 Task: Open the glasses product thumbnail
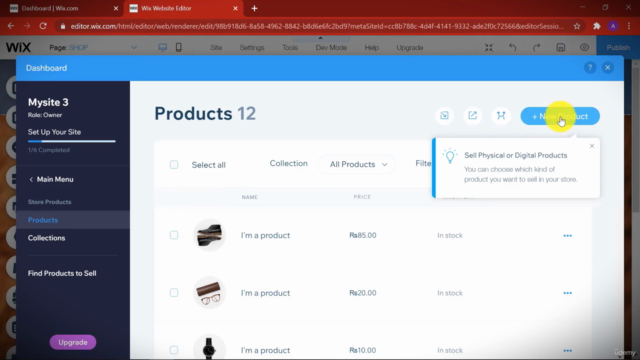tap(209, 293)
